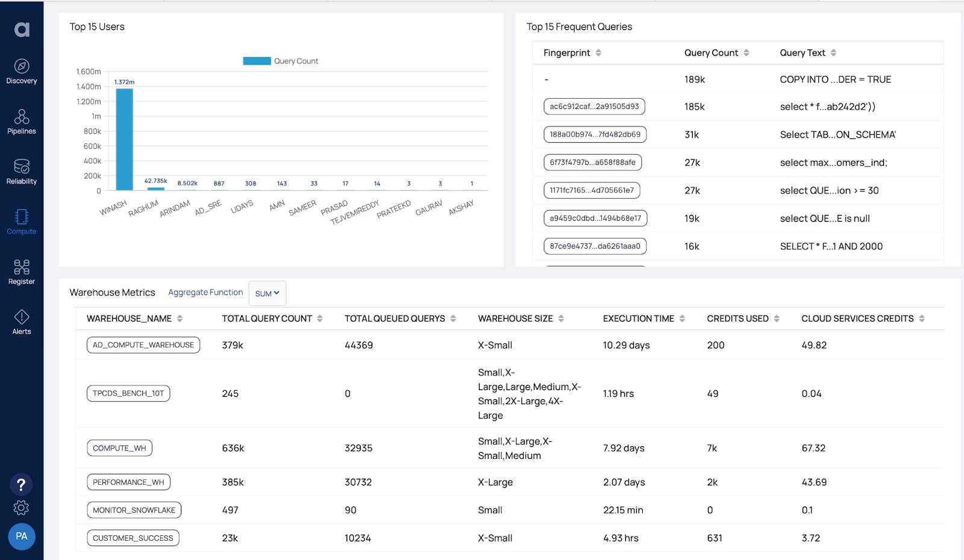This screenshot has height=560, width=964.
Task: Open the Help question mark icon
Action: tap(21, 484)
